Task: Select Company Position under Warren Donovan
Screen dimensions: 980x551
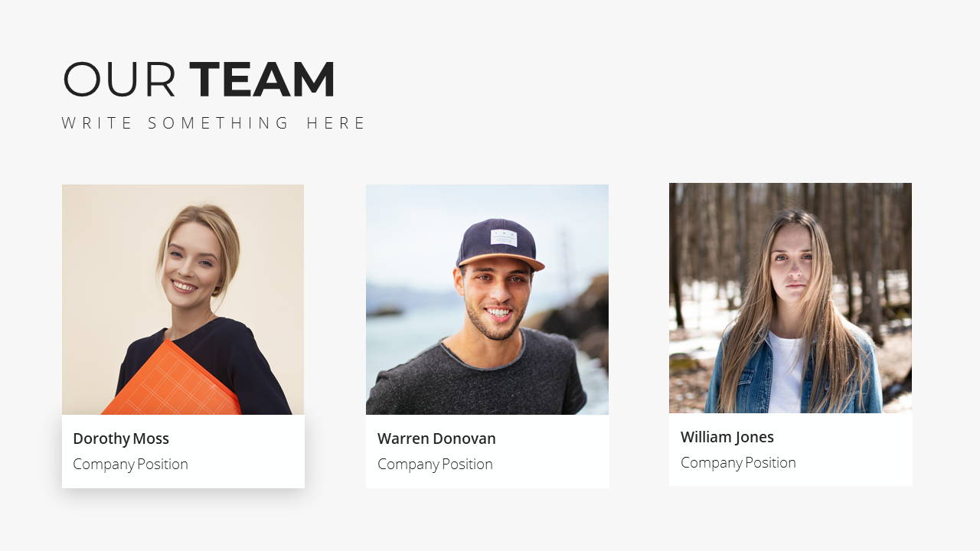Action: [435, 464]
